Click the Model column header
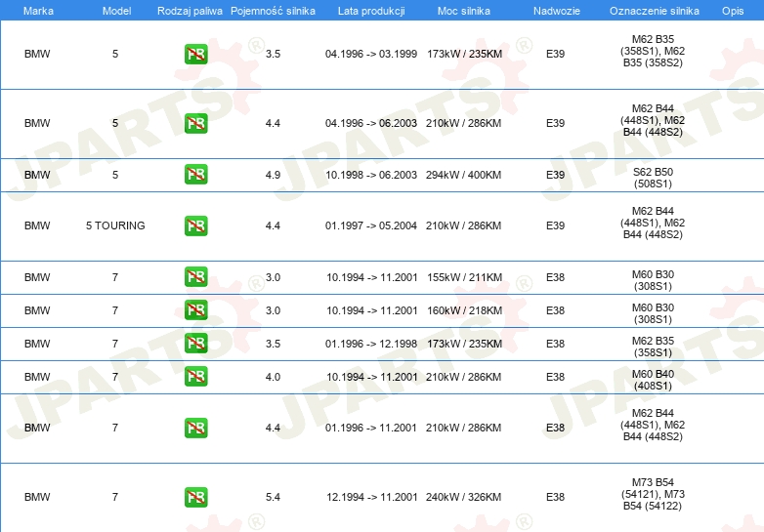764x532 pixels. [x=115, y=10]
